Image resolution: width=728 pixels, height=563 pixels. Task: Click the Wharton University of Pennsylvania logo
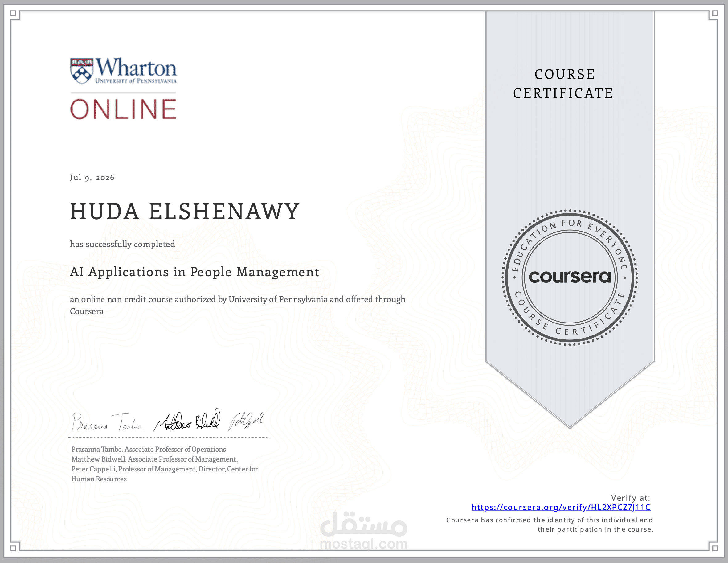tap(123, 71)
